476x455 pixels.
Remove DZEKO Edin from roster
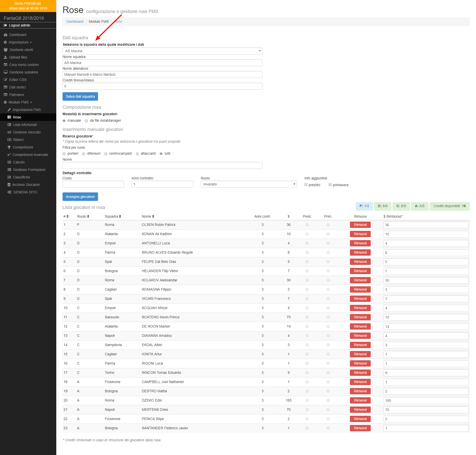[360, 400]
